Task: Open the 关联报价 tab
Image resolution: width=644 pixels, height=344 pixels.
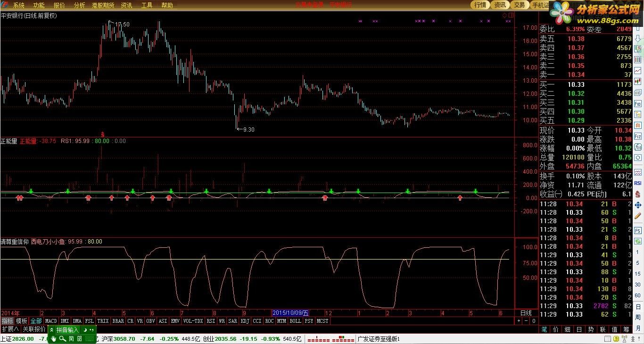Action: 34,329
